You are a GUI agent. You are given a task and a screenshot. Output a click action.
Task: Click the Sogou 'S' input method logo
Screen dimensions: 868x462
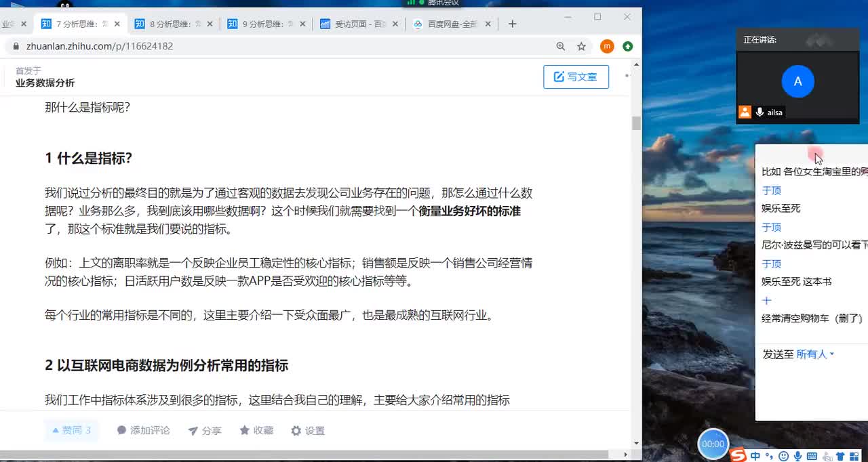[738, 456]
